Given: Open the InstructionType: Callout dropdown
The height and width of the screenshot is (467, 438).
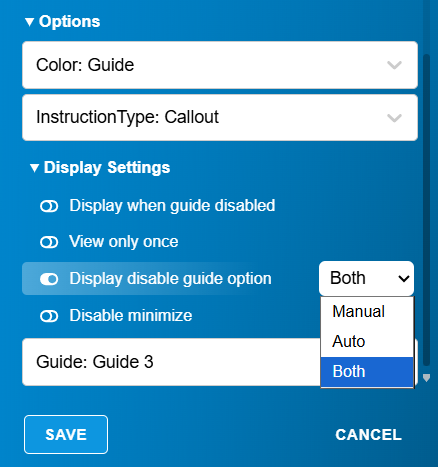Looking at the screenshot, I should pos(220,118).
